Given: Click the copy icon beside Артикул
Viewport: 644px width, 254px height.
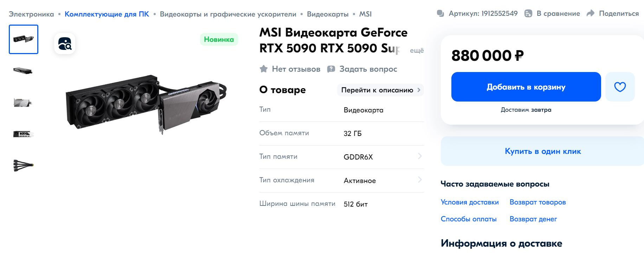Looking at the screenshot, I should 440,13.
